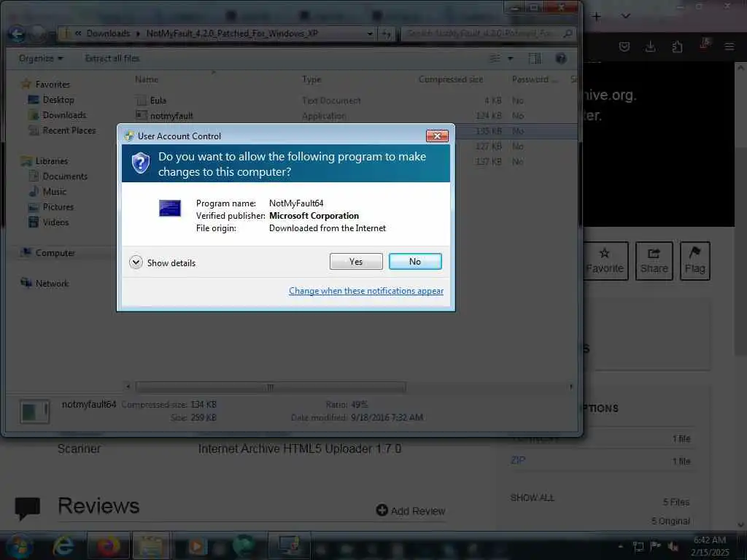This screenshot has height=560, width=747.
Task: Open the Explorer address bar history dropdown
Action: coord(370,34)
